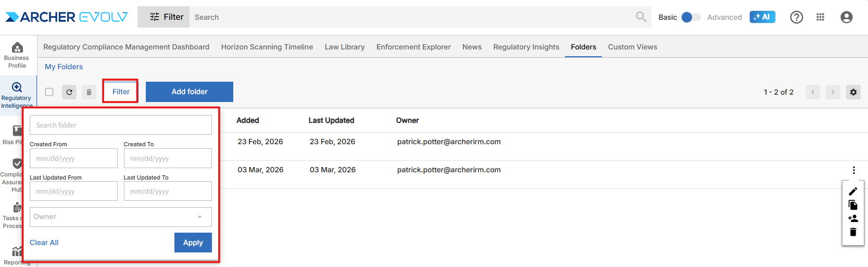The height and width of the screenshot is (267, 868).
Task: Click the pencil edit folder icon
Action: pyautogui.click(x=853, y=192)
